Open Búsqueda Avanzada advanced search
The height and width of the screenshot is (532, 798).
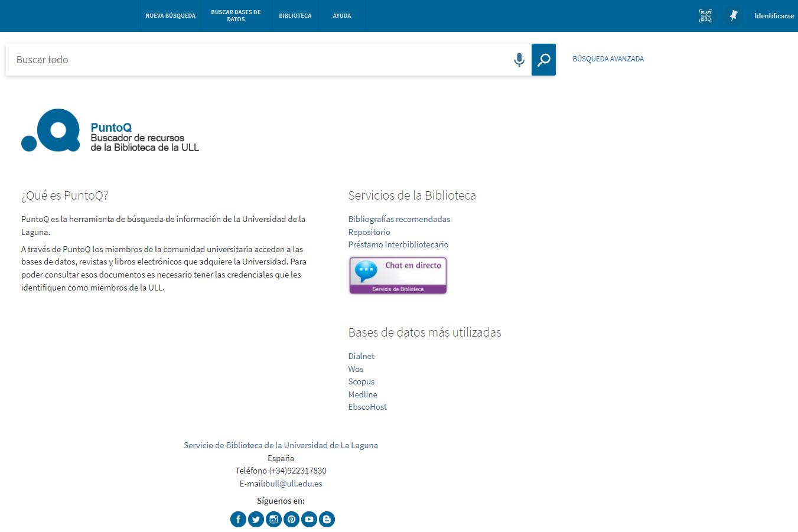coord(608,59)
